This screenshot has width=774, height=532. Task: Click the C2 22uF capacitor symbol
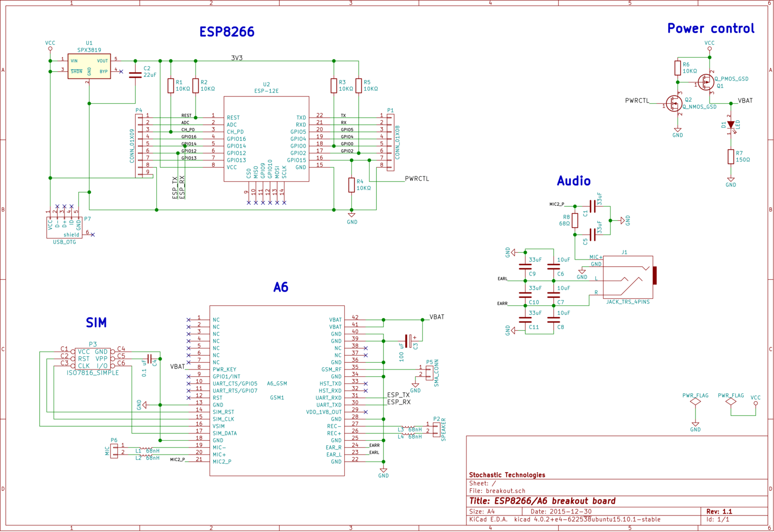click(x=135, y=75)
